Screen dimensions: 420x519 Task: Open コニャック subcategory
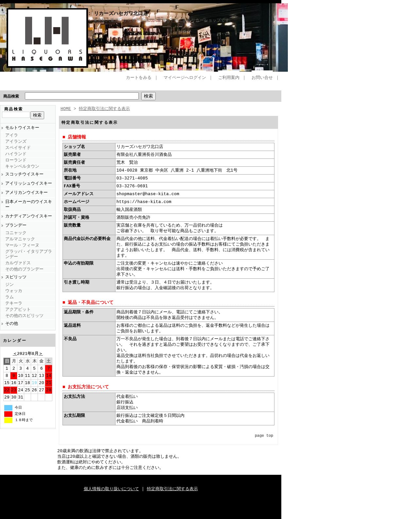pyautogui.click(x=16, y=233)
